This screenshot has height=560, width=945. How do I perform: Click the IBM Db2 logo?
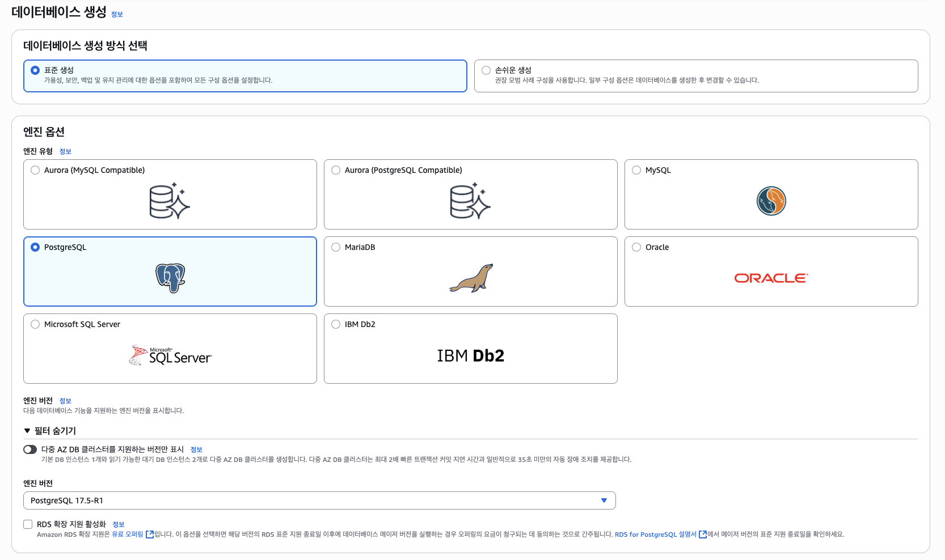click(x=471, y=355)
